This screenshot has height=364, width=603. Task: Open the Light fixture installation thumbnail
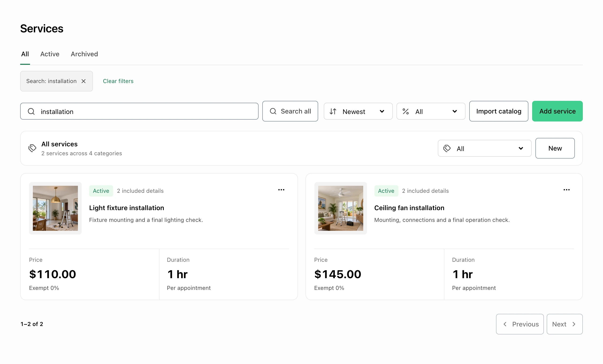tap(55, 208)
